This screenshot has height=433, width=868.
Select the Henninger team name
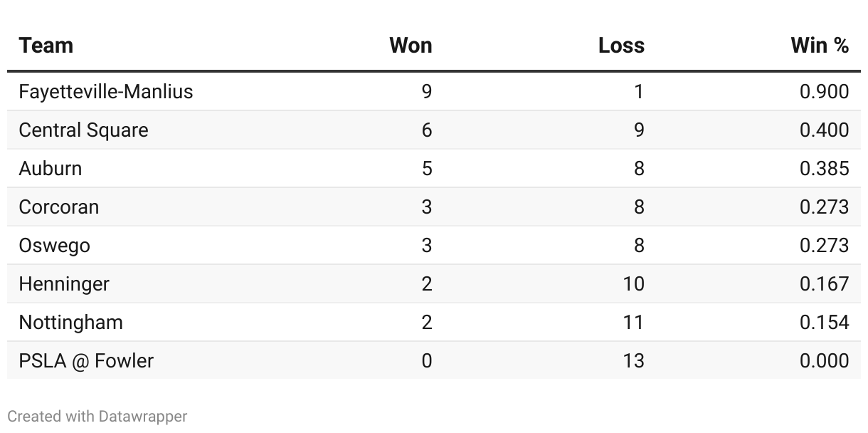pos(64,284)
